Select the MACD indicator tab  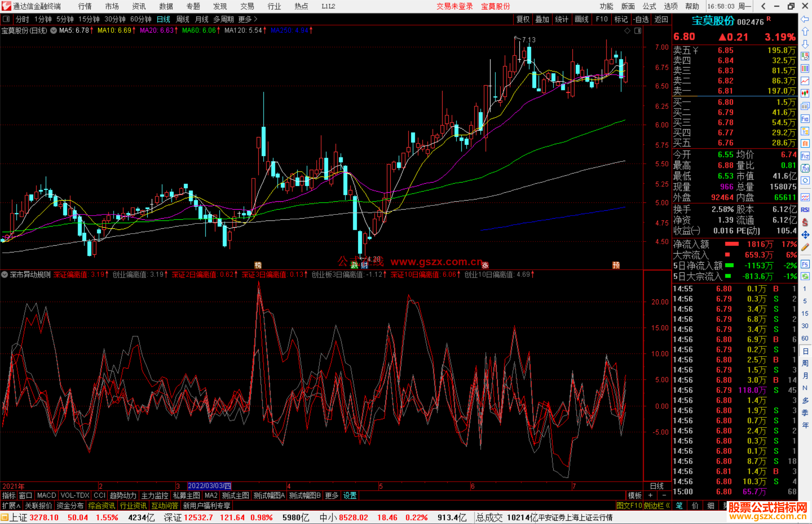tap(47, 495)
